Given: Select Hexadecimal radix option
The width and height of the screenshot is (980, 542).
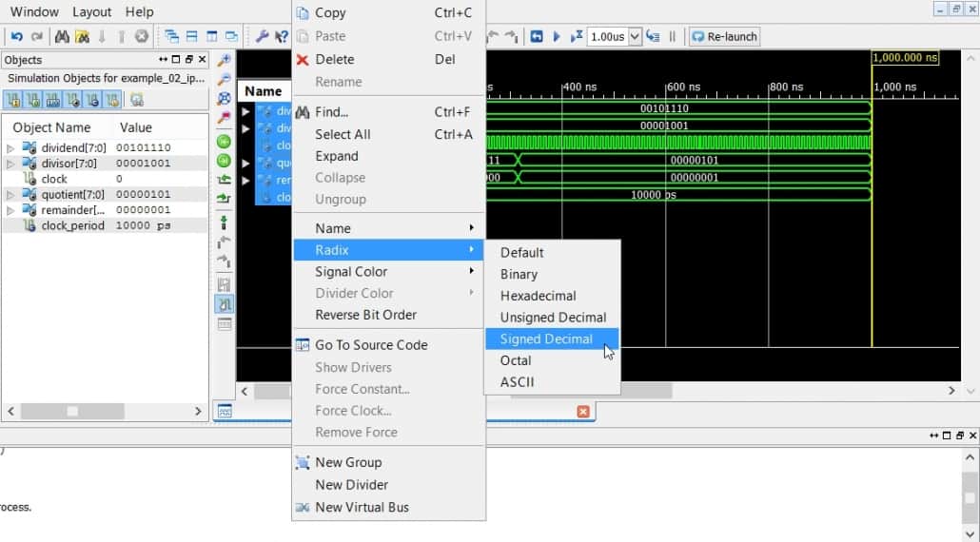Looking at the screenshot, I should point(538,296).
